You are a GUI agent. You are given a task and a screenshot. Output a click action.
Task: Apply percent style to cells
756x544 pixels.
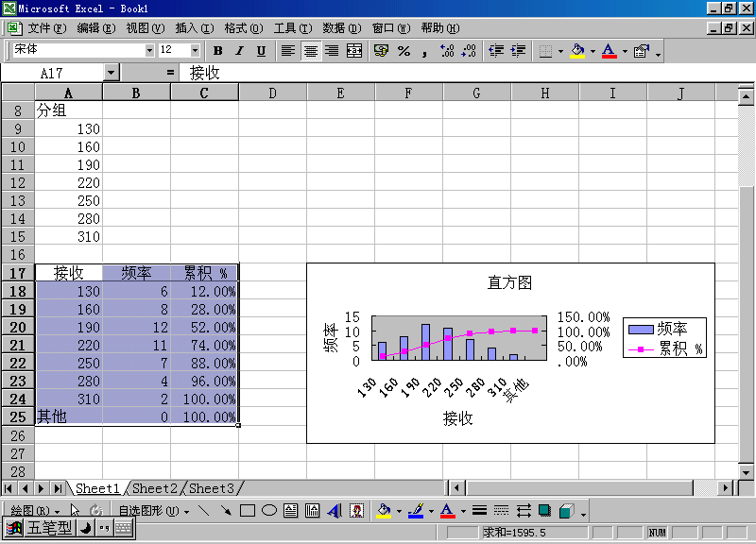(x=404, y=51)
